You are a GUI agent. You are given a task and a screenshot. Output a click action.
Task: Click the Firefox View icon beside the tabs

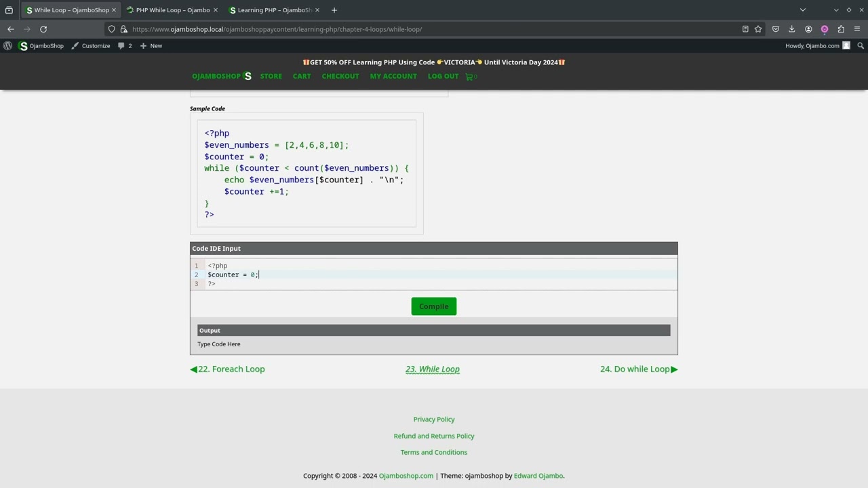tap(9, 10)
